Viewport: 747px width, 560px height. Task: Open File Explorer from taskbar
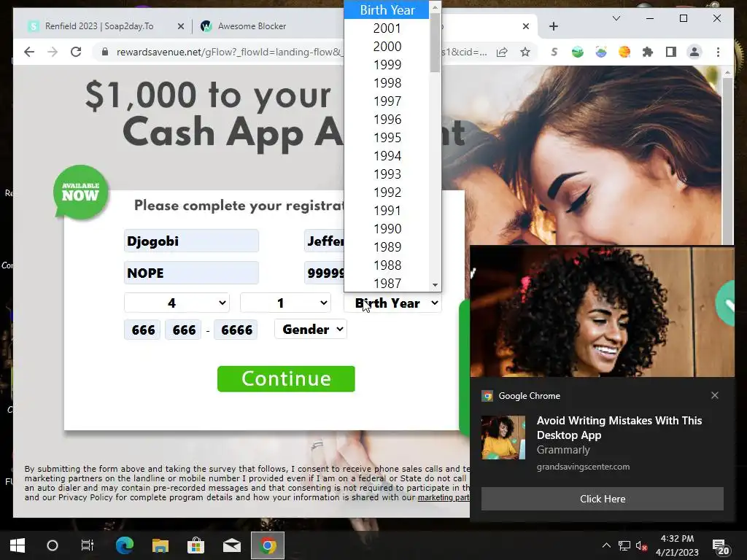pyautogui.click(x=160, y=545)
